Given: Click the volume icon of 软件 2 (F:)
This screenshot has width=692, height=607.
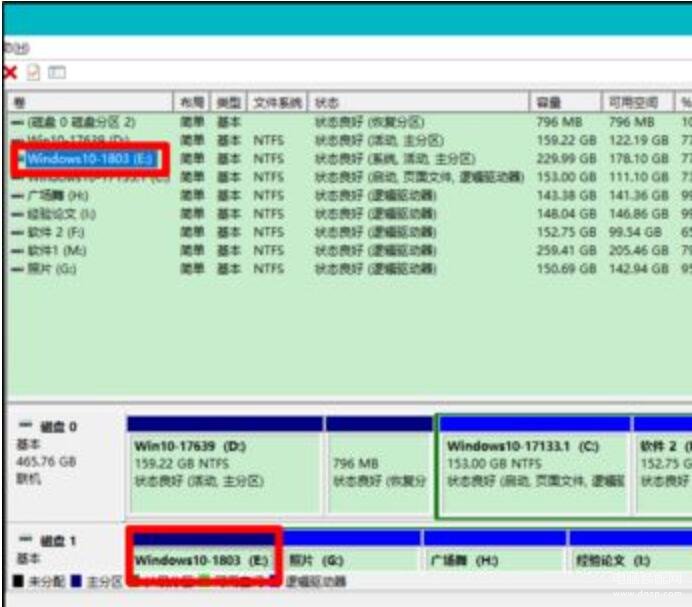Looking at the screenshot, I should tap(18, 233).
